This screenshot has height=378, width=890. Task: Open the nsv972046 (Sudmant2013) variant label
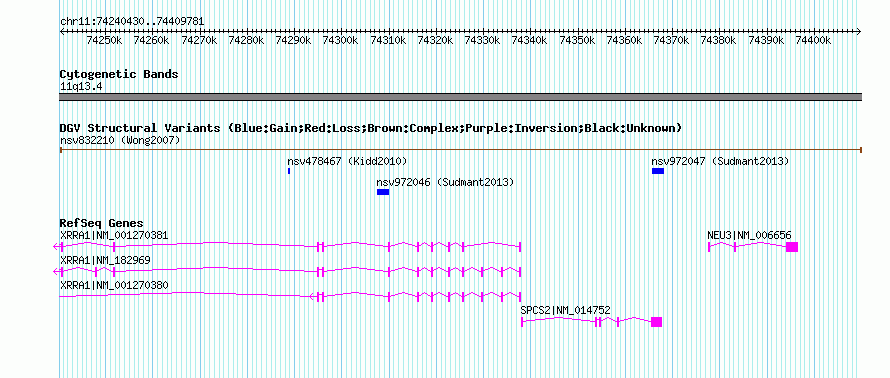pos(445,182)
